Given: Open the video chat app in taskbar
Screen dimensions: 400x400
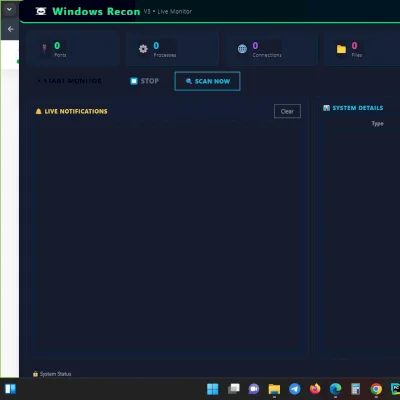Looking at the screenshot, I should click(x=254, y=389).
